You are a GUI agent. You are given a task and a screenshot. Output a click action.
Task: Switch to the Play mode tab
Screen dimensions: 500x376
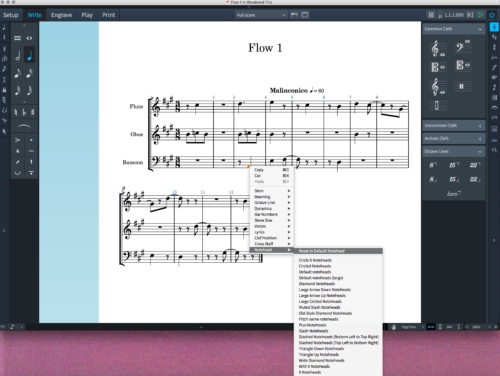tap(87, 15)
